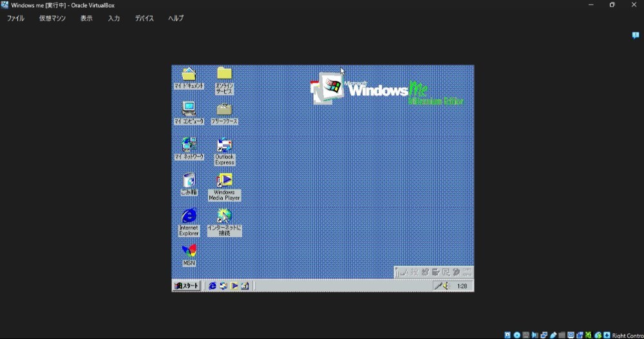Select the インターネットに接続 desktop shortcut
Image resolution: width=644 pixels, height=339 pixels.
[x=224, y=222]
